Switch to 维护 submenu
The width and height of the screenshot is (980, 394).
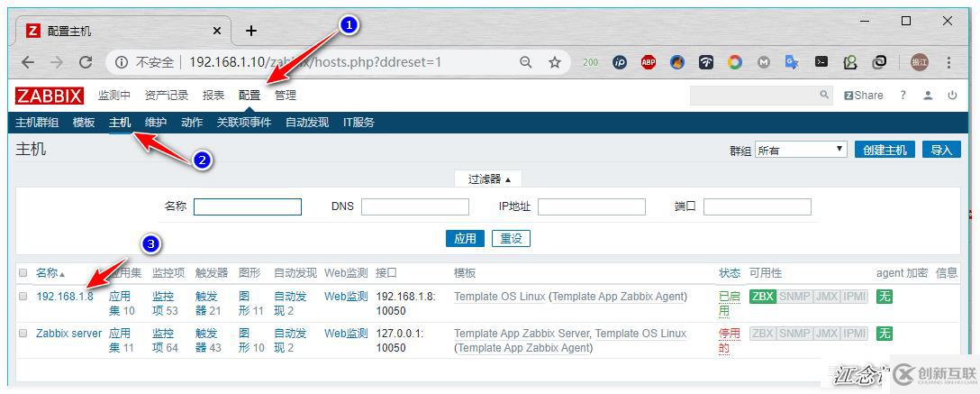click(156, 123)
